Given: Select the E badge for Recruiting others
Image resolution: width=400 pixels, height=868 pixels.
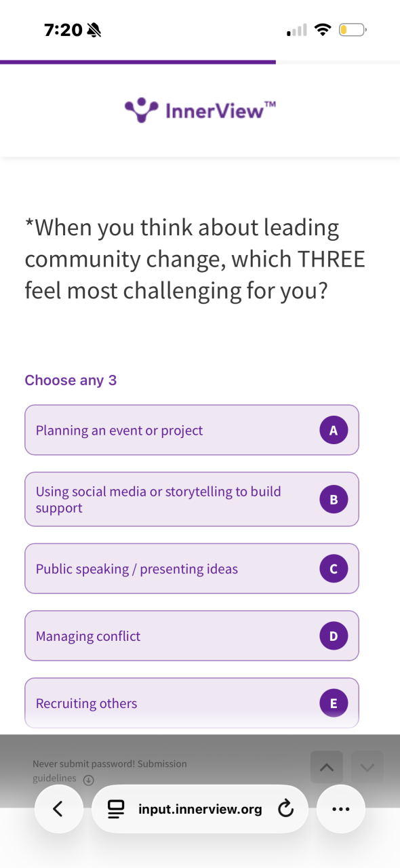Looking at the screenshot, I should 334,703.
